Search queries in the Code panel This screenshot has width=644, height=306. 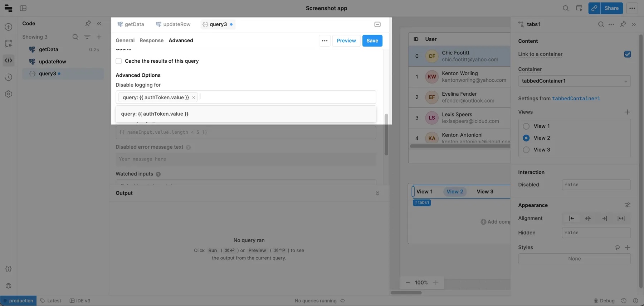coord(75,37)
